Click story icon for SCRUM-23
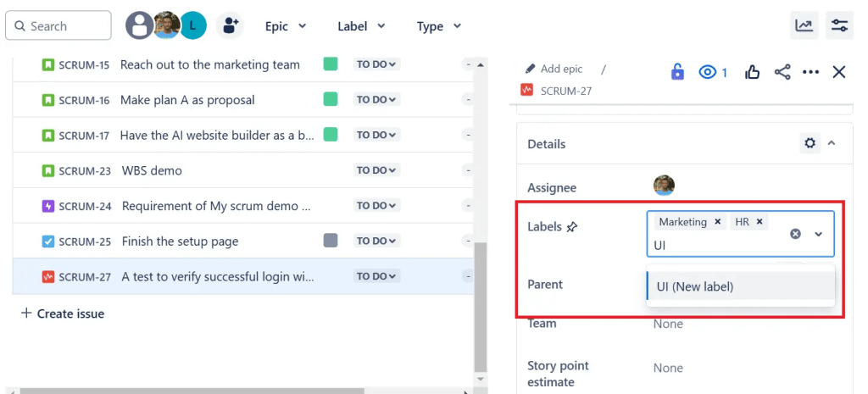 coord(48,171)
